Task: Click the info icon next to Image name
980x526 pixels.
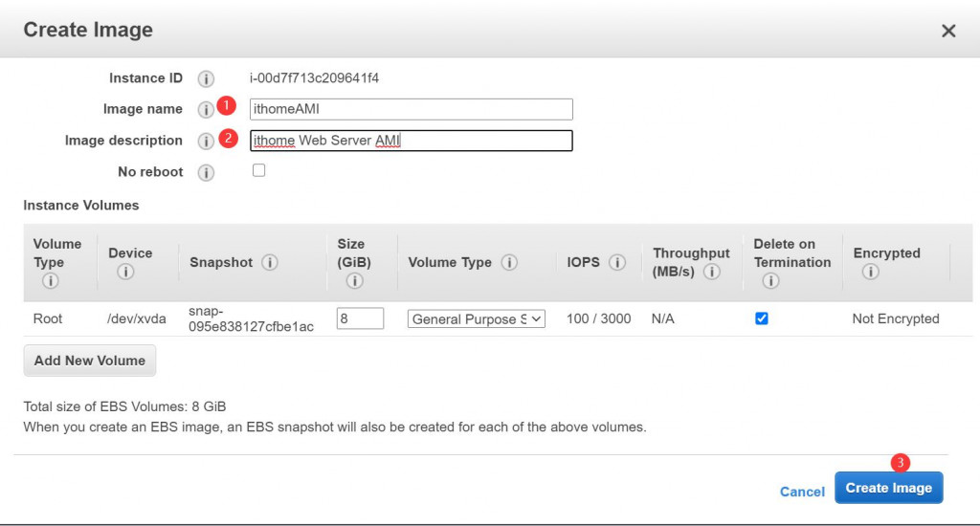Action: pos(205,110)
